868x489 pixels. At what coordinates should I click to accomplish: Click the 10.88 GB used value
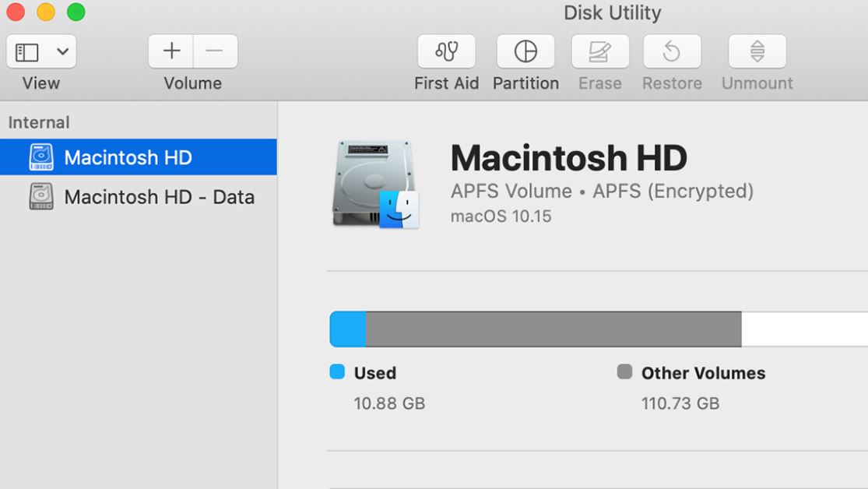pyautogui.click(x=389, y=403)
